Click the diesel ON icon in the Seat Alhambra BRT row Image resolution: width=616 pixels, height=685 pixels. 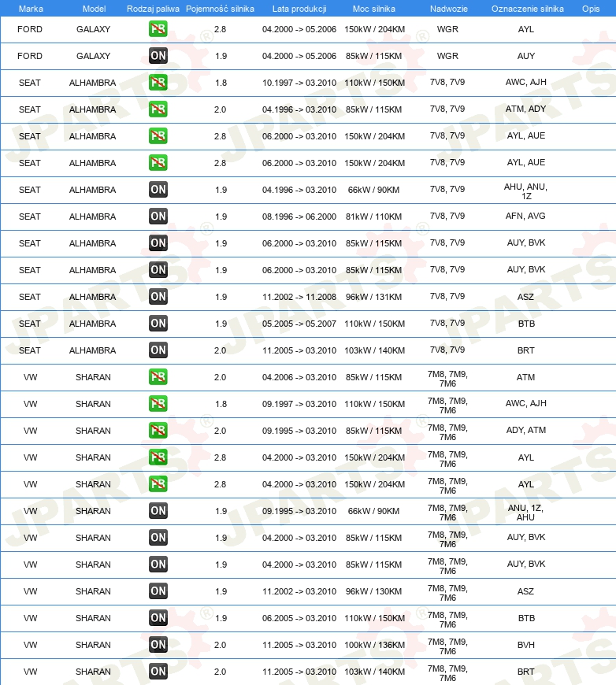[x=158, y=350]
